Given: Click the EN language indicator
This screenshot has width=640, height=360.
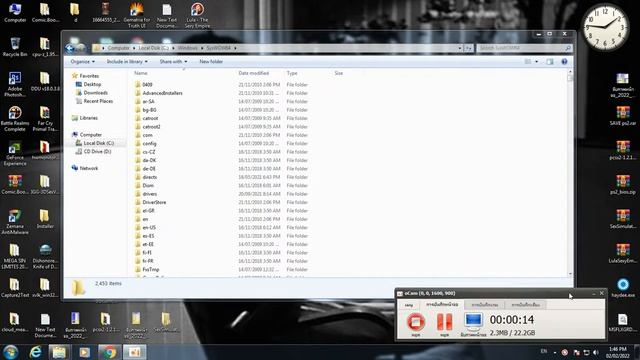Looking at the screenshot, I should pyautogui.click(x=544, y=351).
